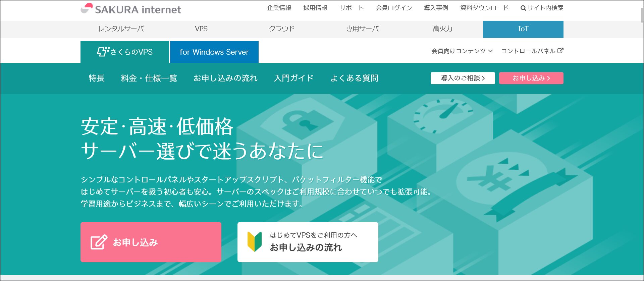
Task: Select the クラウド tab
Action: [x=282, y=29]
